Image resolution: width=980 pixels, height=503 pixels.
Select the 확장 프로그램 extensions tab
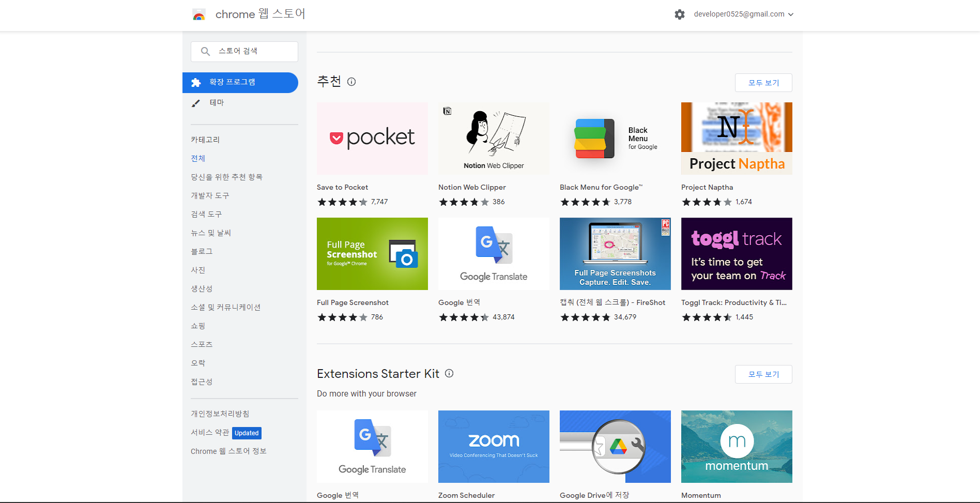[x=240, y=83]
